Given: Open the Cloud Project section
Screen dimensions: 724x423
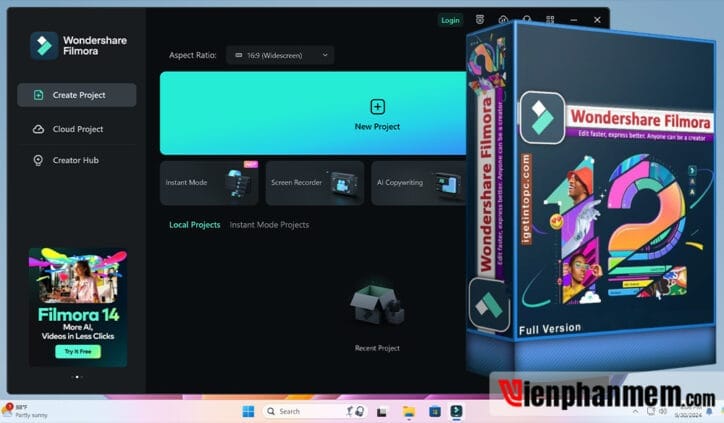Looking at the screenshot, I should (x=77, y=129).
